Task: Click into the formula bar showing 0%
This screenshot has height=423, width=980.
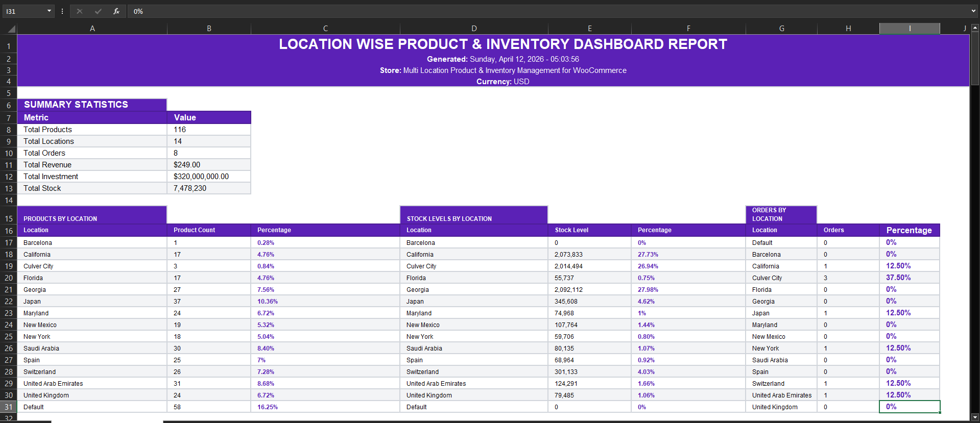Action: [511, 11]
